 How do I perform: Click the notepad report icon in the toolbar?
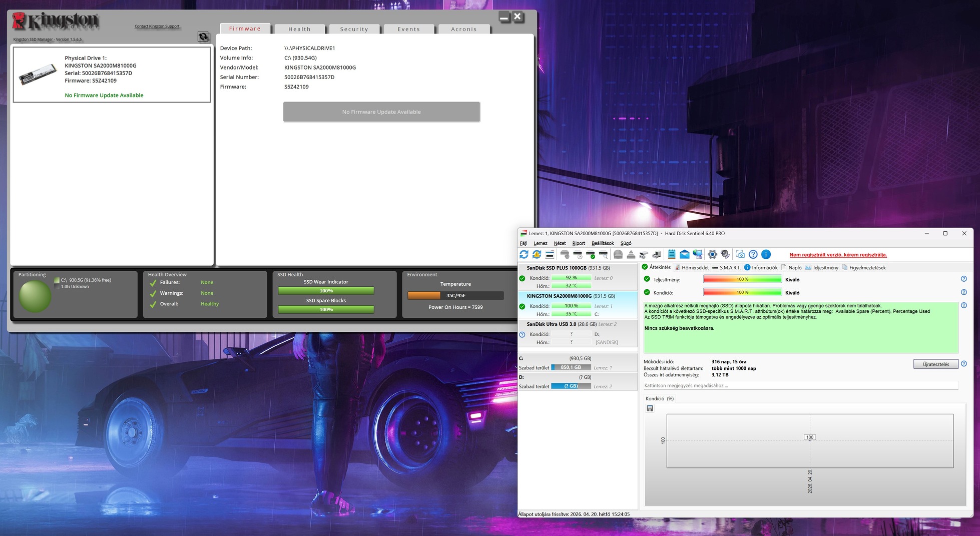click(672, 255)
